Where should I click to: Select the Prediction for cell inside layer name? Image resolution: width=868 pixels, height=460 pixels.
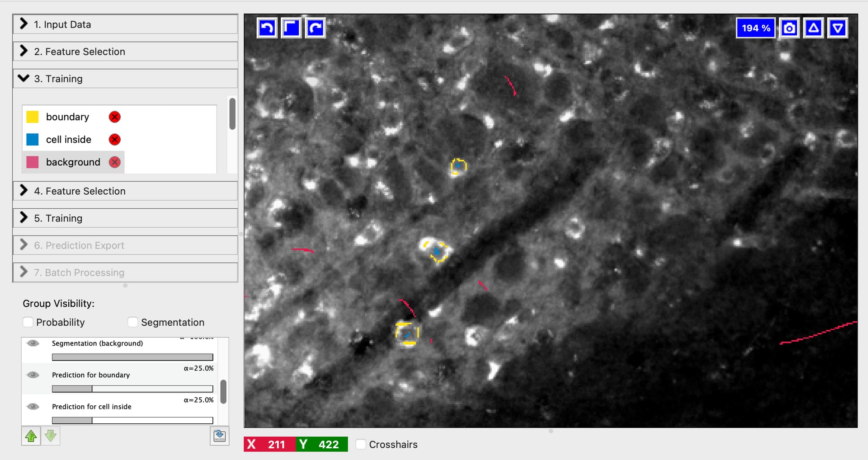[x=92, y=407]
